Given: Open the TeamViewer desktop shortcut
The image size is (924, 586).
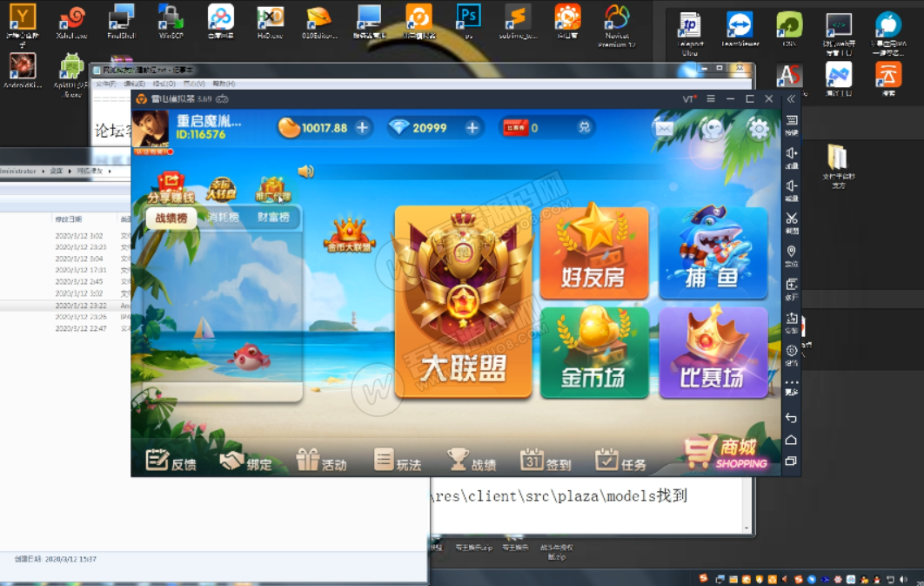Looking at the screenshot, I should pos(740,29).
